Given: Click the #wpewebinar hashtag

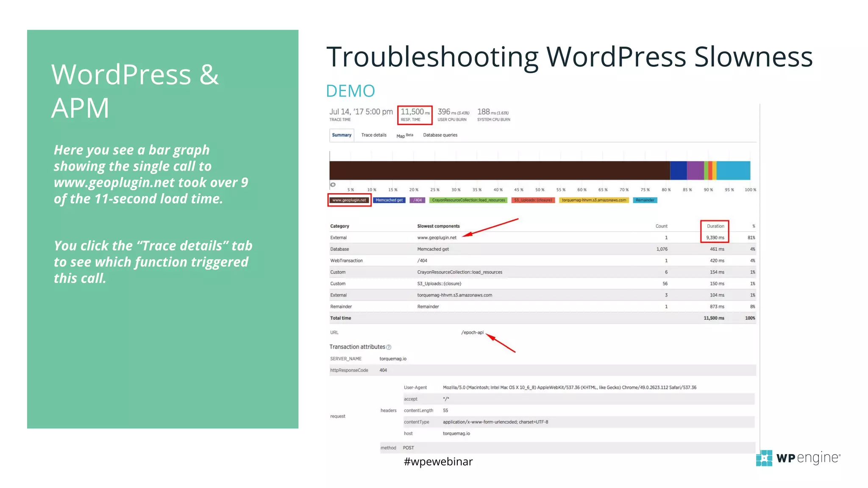Looking at the screenshot, I should pyautogui.click(x=438, y=462).
